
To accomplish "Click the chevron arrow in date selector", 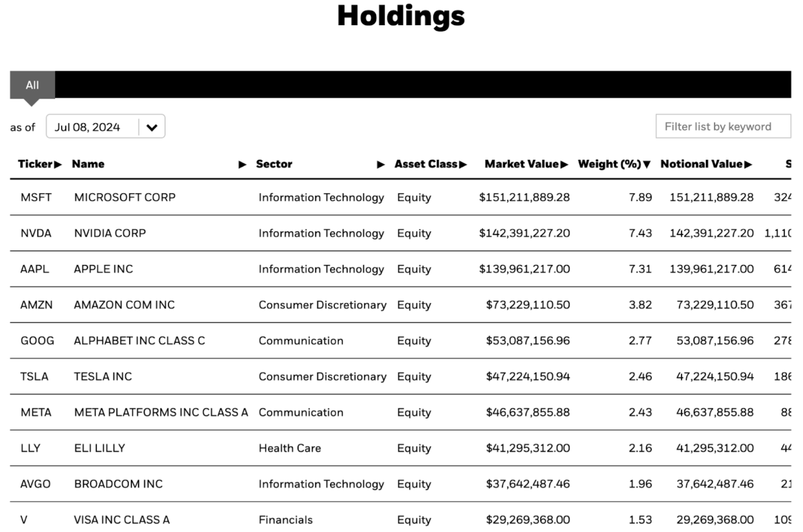I will (152, 128).
